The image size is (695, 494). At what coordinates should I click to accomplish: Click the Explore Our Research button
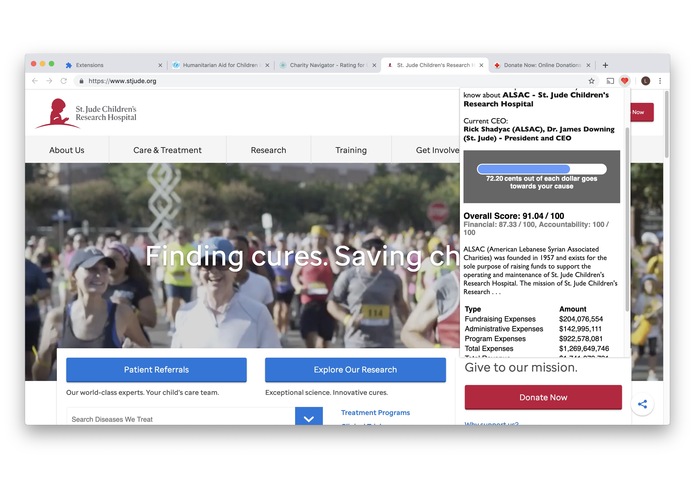click(355, 370)
